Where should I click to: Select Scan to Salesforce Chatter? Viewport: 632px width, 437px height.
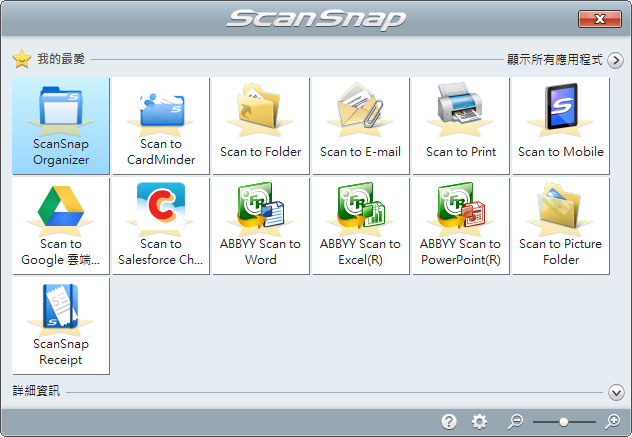160,225
